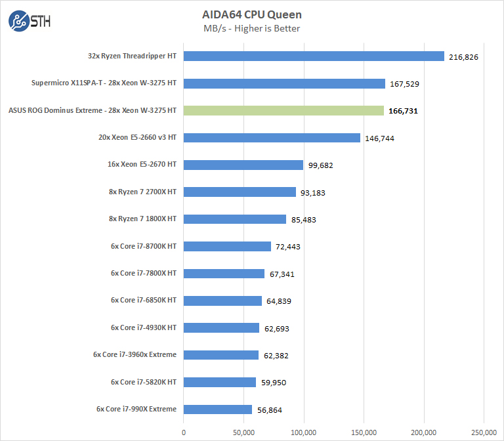Click the 8x Ryzen 7 2700X HT label
Viewport: 504px width, 441px height.
(x=142, y=192)
